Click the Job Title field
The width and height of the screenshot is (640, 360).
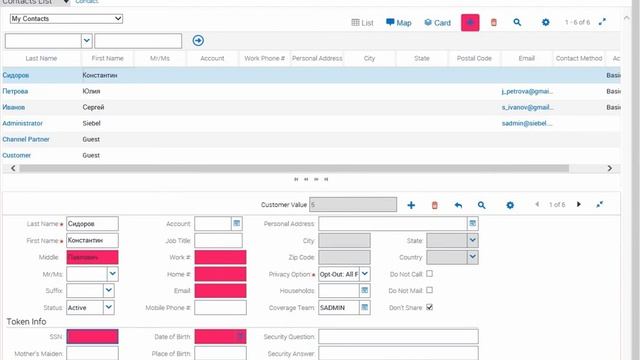click(218, 240)
